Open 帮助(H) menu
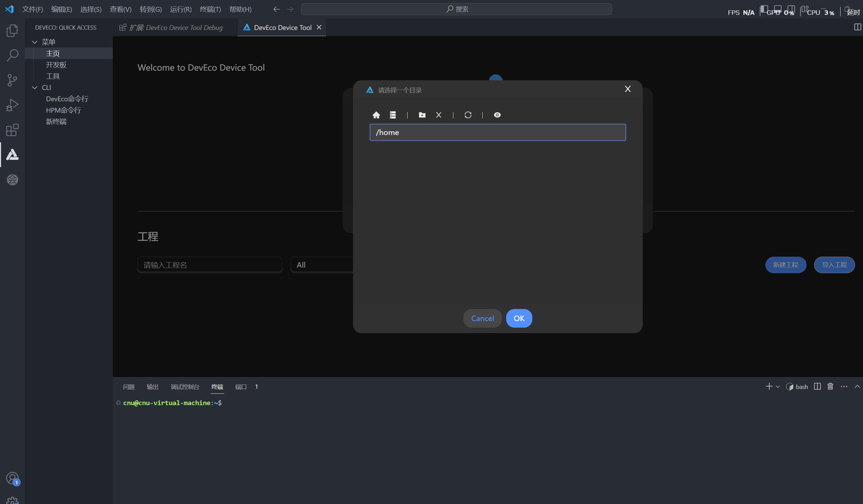The height and width of the screenshot is (504, 863). 240,9
